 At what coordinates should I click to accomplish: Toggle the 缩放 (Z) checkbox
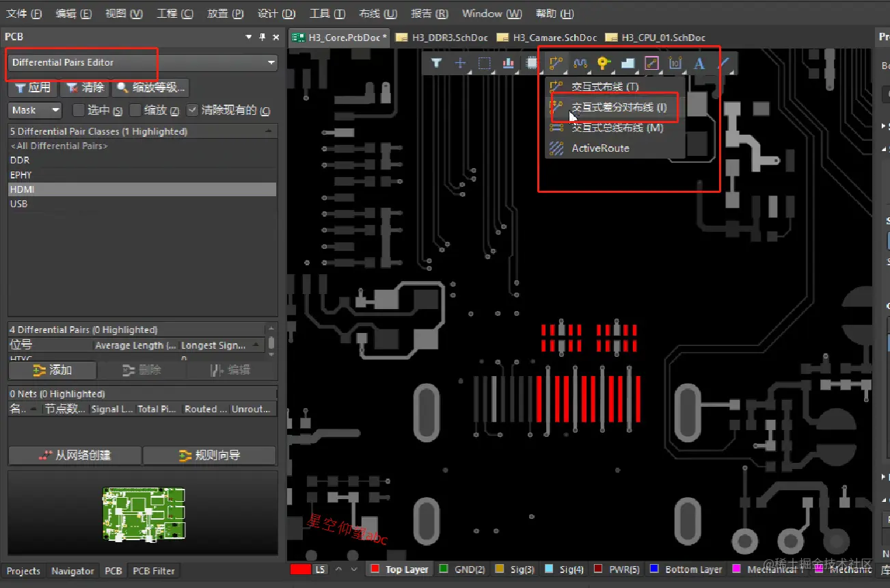pyautogui.click(x=135, y=110)
